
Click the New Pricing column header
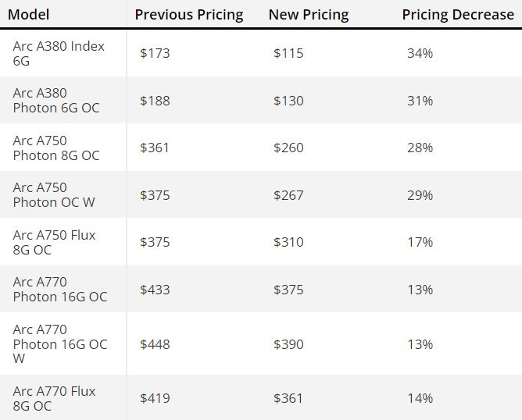(x=308, y=15)
